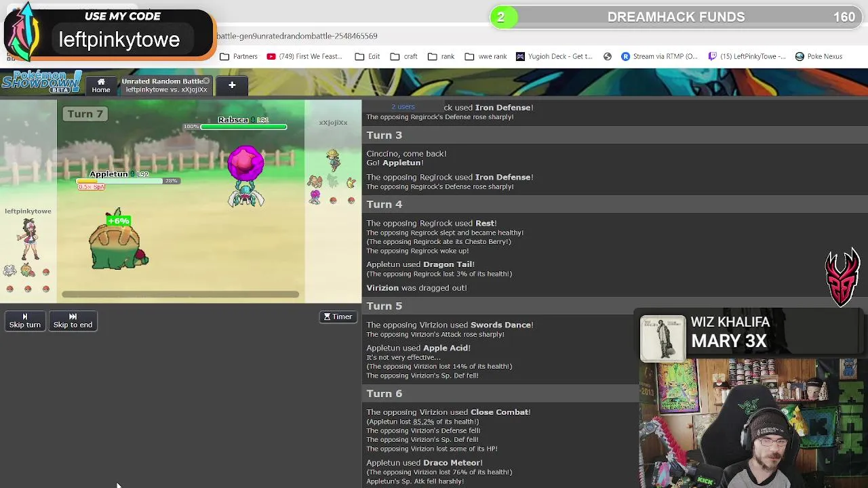Open the Poke Nexus bookmark
The height and width of the screenshot is (488, 868).
pyautogui.click(x=818, y=56)
